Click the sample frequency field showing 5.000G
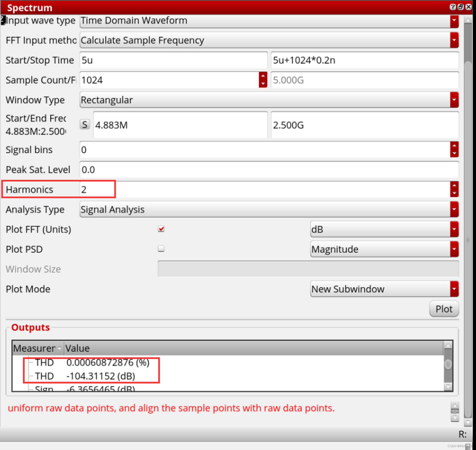The height and width of the screenshot is (450, 476). point(365,80)
